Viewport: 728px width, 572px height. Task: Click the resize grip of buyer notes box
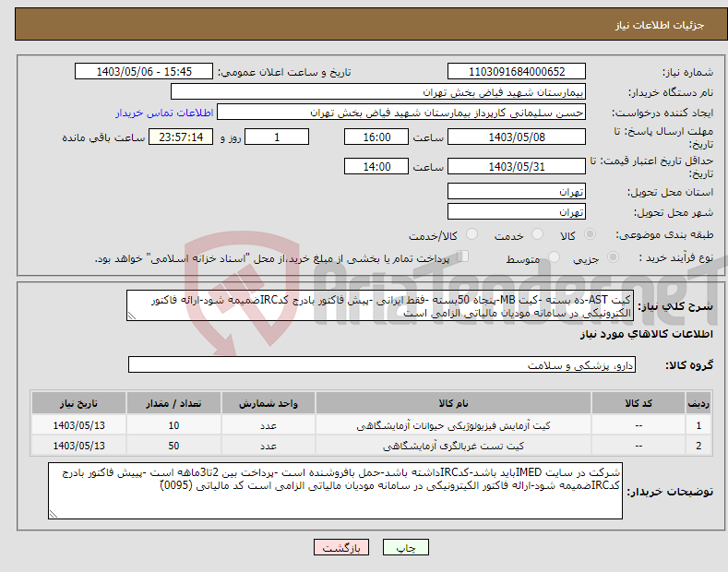point(54,514)
